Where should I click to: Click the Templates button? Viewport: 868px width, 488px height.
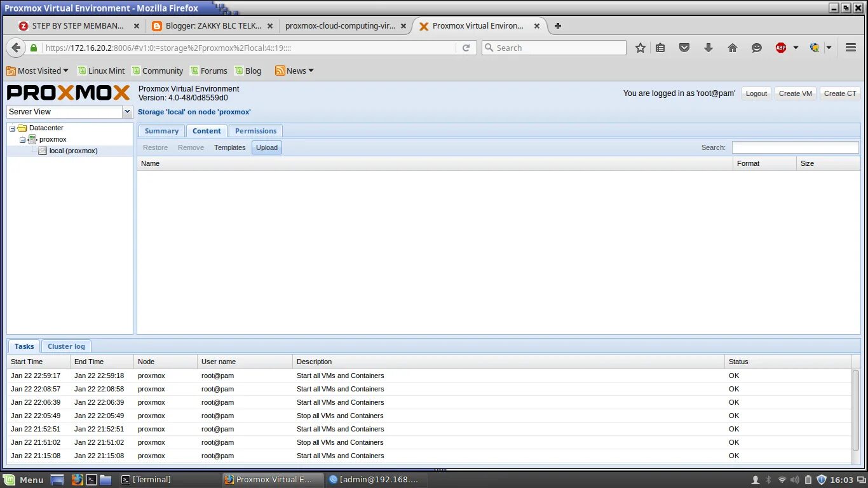coord(229,147)
